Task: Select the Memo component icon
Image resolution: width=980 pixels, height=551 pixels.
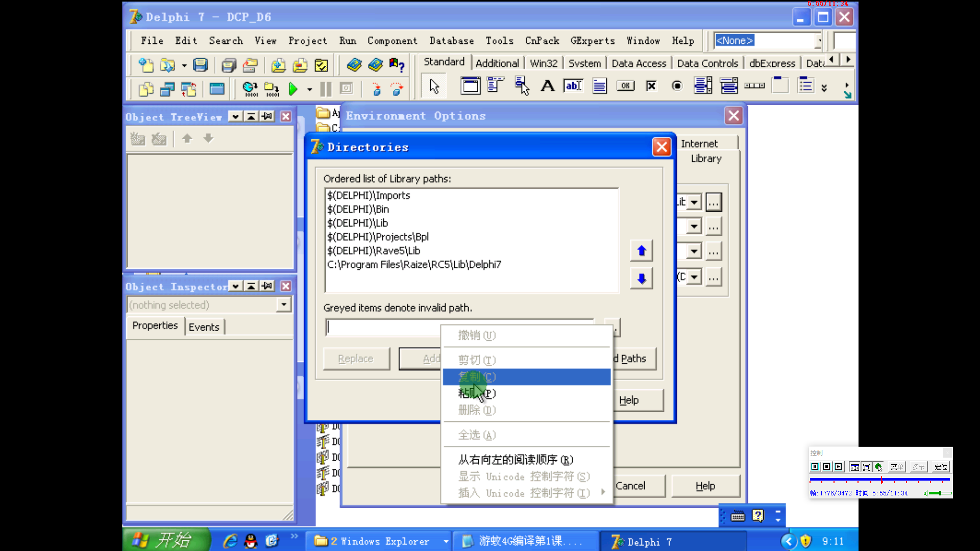Action: pyautogui.click(x=600, y=86)
